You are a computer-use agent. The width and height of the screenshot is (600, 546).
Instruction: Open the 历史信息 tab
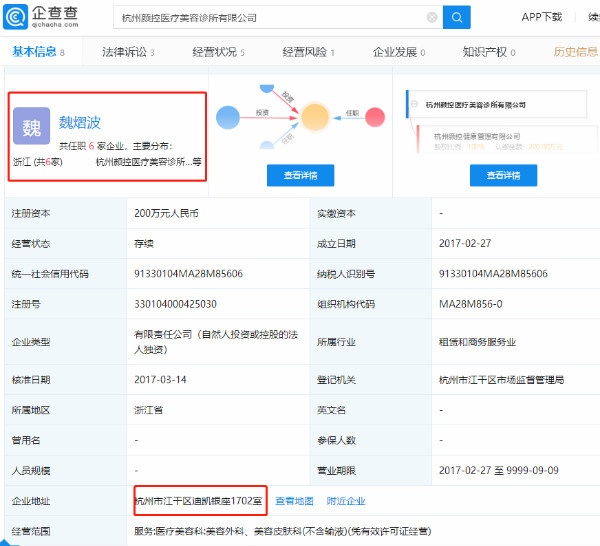[576, 52]
